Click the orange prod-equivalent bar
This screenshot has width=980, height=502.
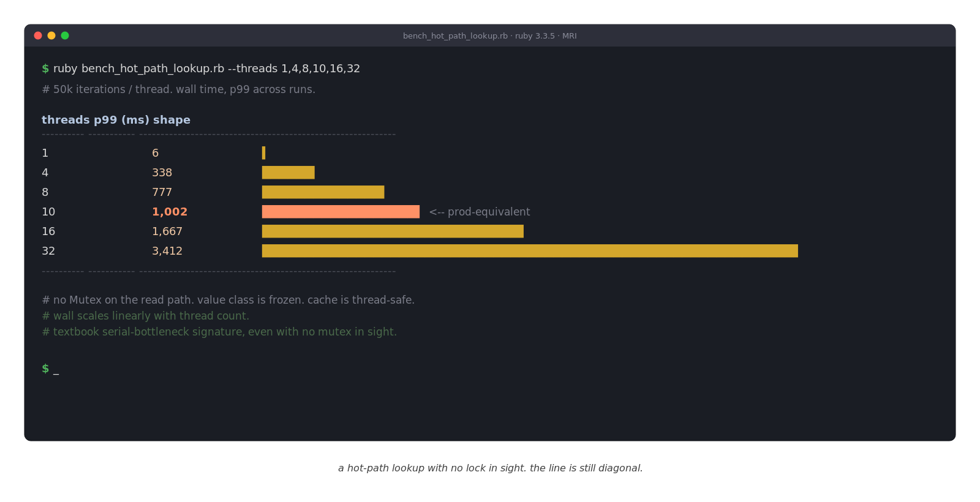[x=341, y=212]
